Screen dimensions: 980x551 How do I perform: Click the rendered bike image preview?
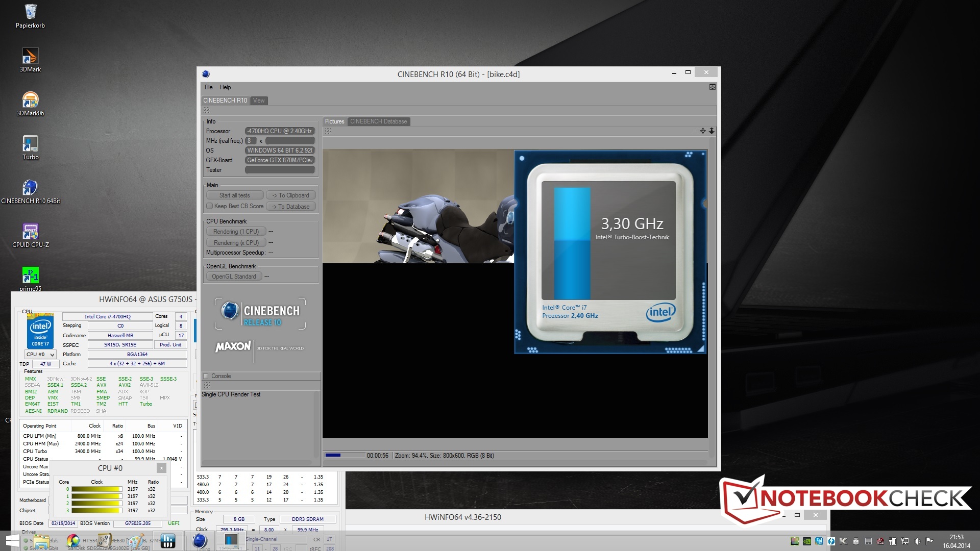[x=418, y=206]
